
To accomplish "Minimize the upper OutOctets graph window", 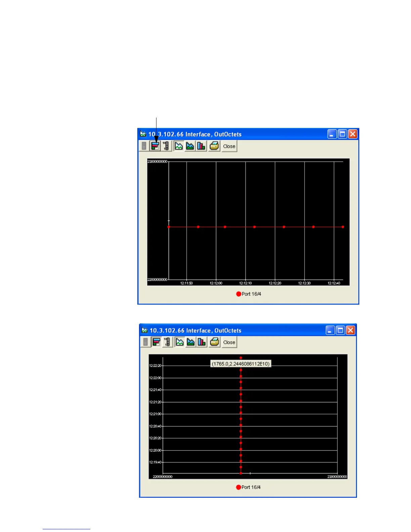I will (332, 134).
